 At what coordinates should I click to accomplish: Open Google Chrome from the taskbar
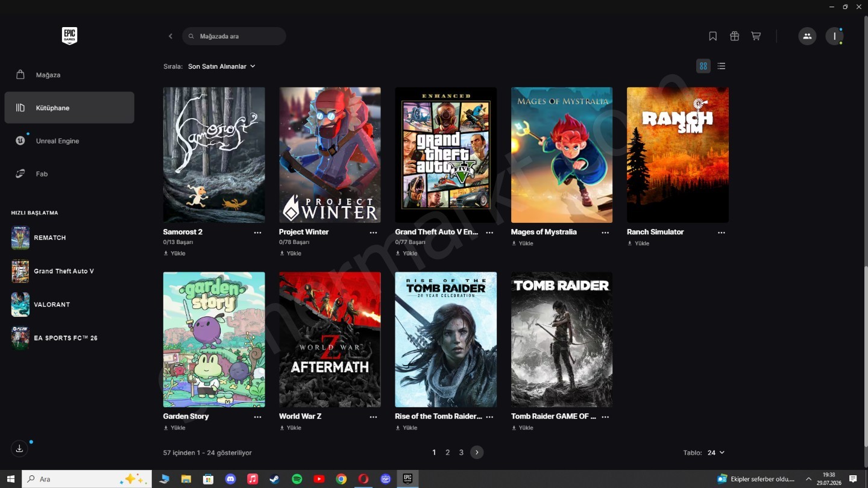tap(341, 479)
